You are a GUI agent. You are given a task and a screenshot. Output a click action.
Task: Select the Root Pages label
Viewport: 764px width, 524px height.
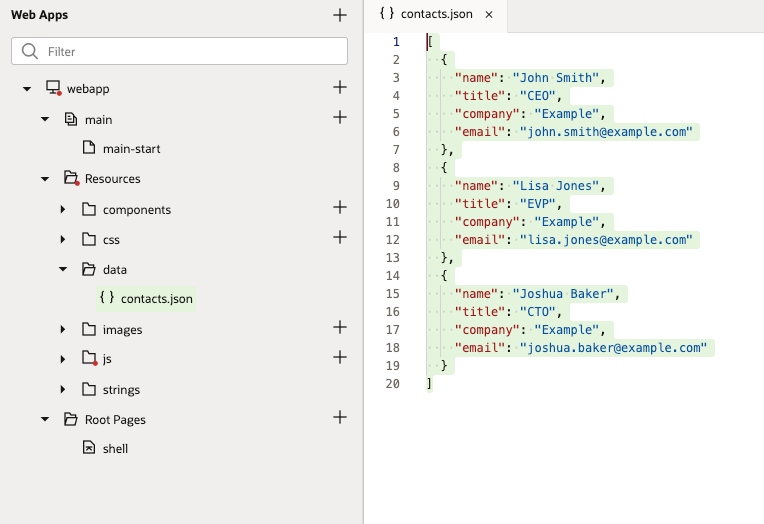pyautogui.click(x=115, y=420)
